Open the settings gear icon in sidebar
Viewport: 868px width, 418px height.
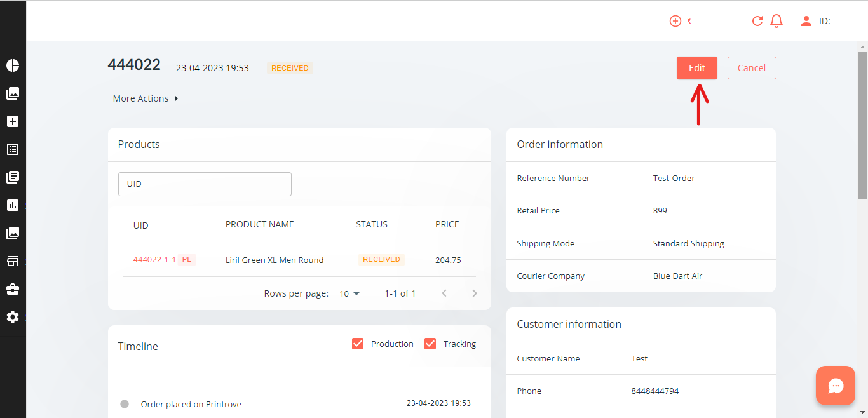click(13, 317)
